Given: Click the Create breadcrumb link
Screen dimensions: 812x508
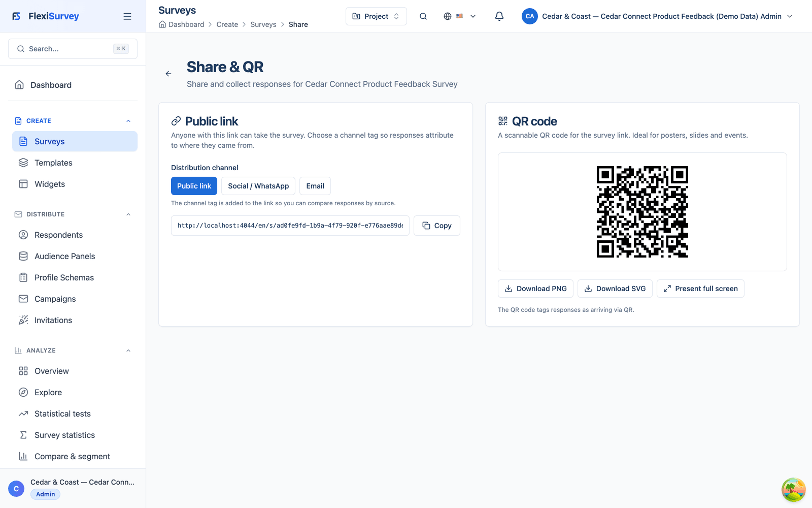Looking at the screenshot, I should pyautogui.click(x=227, y=24).
